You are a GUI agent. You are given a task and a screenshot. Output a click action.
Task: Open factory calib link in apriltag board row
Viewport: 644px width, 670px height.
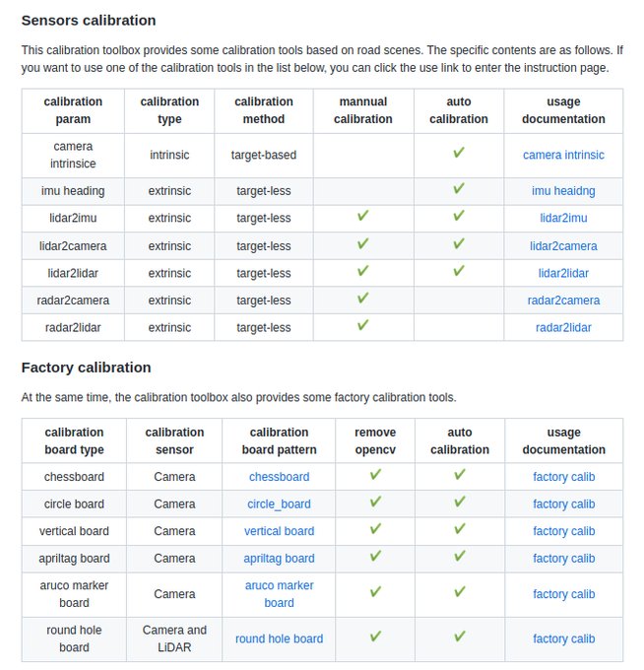[x=563, y=559]
